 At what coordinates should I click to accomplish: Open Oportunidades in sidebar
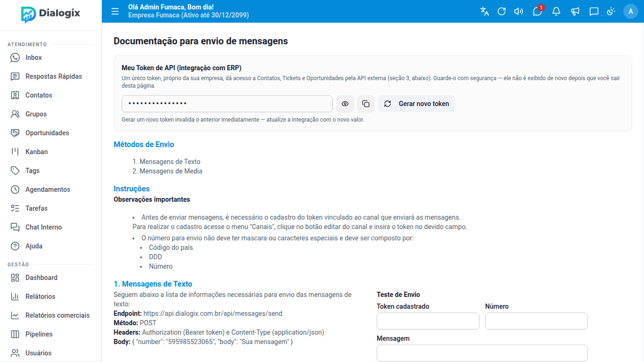click(x=51, y=133)
